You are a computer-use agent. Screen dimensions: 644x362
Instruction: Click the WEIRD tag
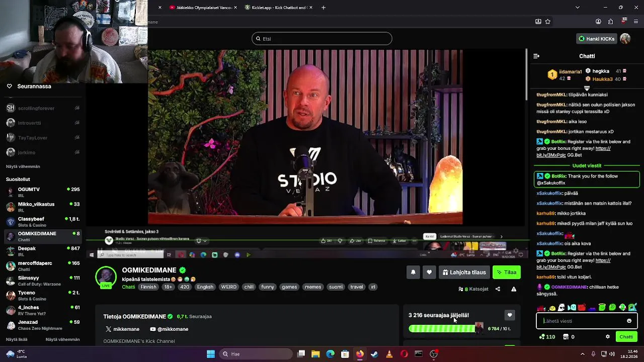[x=229, y=287]
